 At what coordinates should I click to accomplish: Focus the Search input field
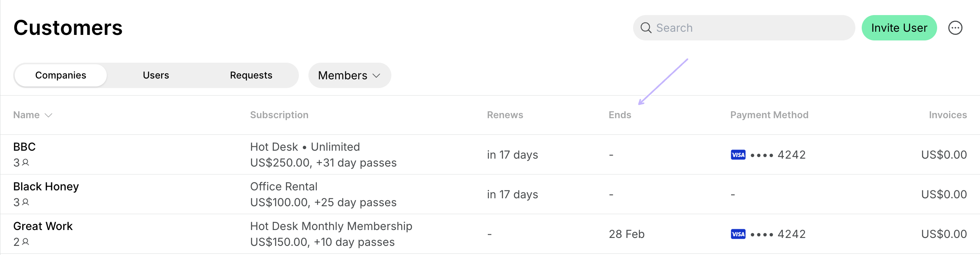pyautogui.click(x=744, y=28)
